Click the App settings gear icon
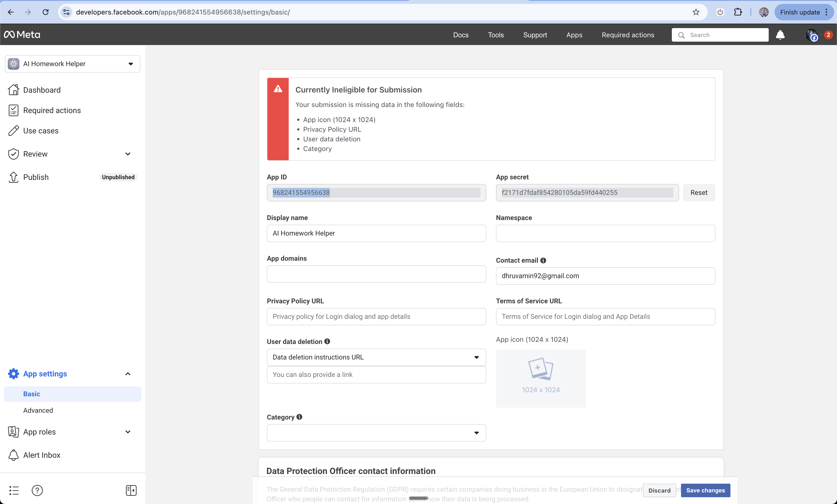 point(14,374)
